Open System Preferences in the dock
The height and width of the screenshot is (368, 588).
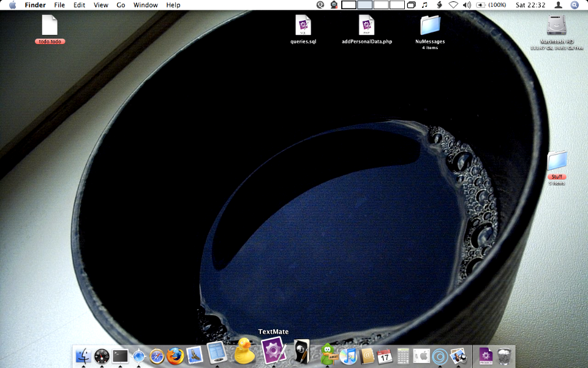click(x=421, y=356)
